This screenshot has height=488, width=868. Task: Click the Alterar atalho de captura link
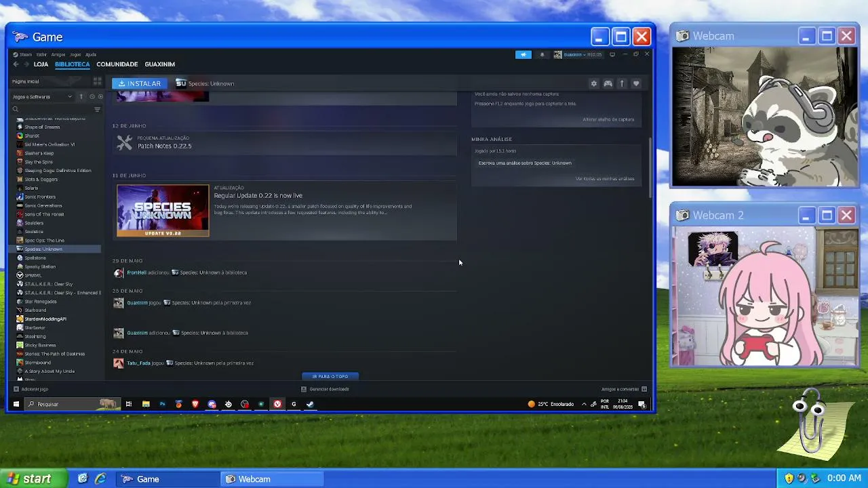[608, 119]
